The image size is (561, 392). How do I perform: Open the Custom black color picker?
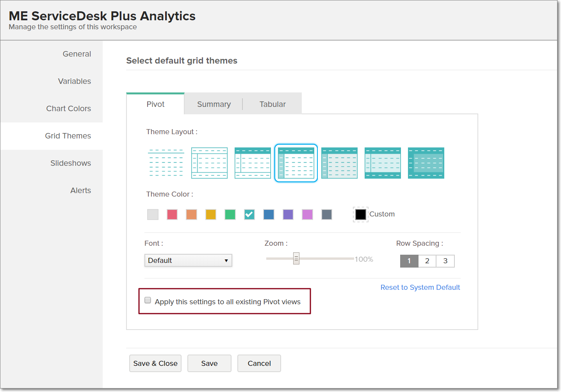pyautogui.click(x=361, y=214)
